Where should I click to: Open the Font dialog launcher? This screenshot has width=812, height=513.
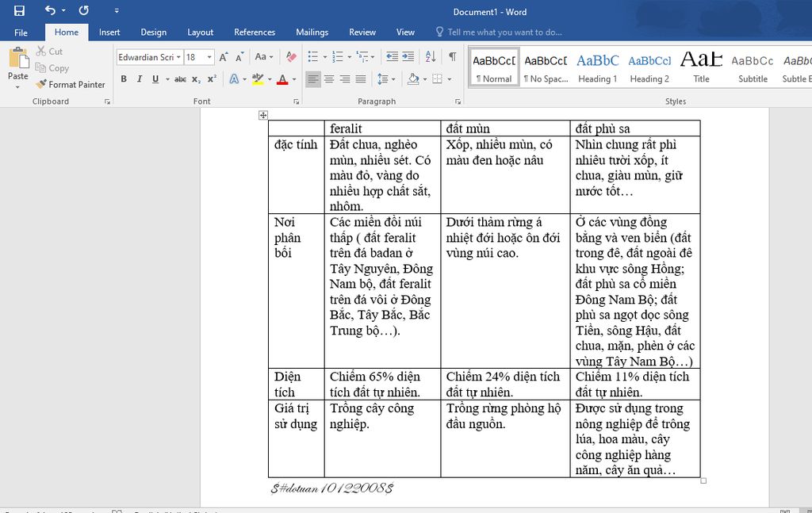[x=297, y=102]
